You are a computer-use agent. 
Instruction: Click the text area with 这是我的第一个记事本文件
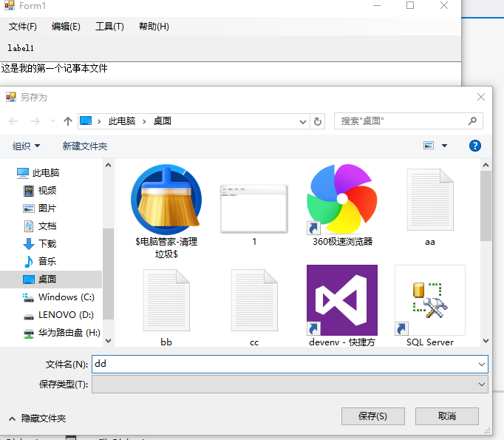(230, 74)
